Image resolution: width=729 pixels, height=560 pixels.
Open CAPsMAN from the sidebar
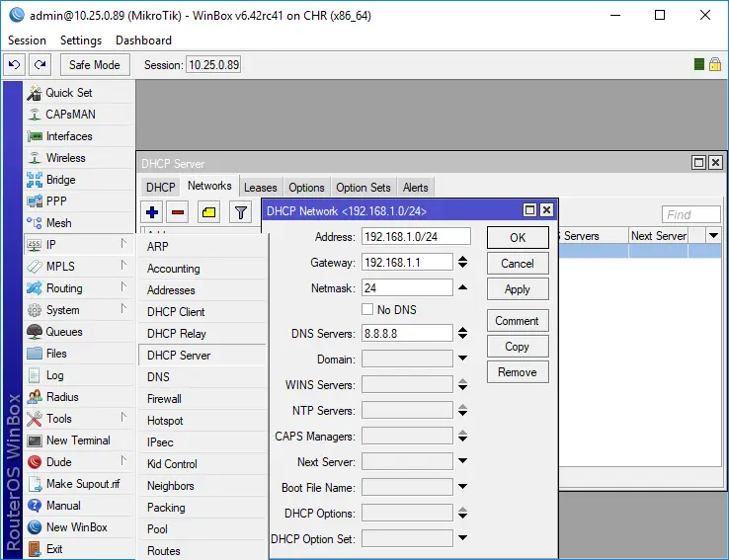[79, 115]
